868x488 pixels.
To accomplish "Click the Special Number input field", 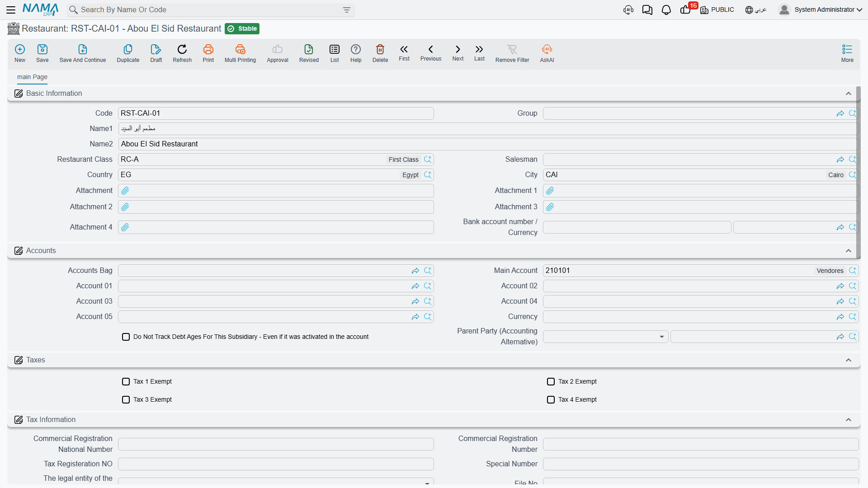I will (701, 464).
